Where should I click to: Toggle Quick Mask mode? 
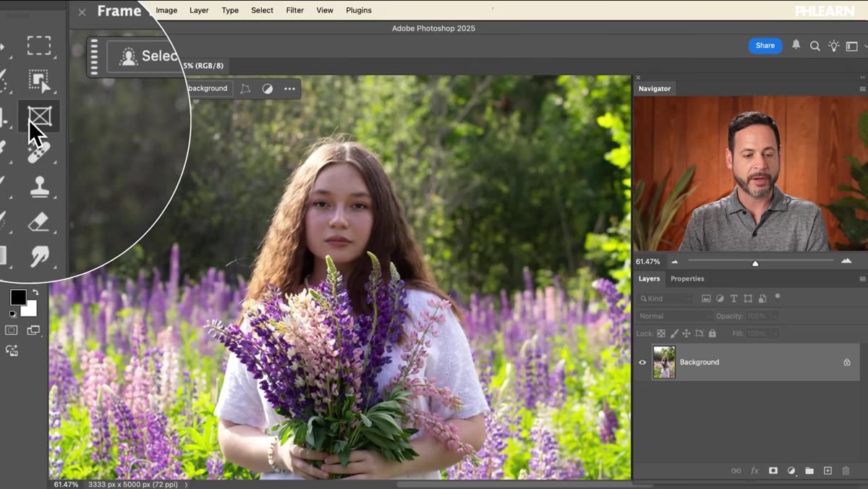[x=12, y=331]
